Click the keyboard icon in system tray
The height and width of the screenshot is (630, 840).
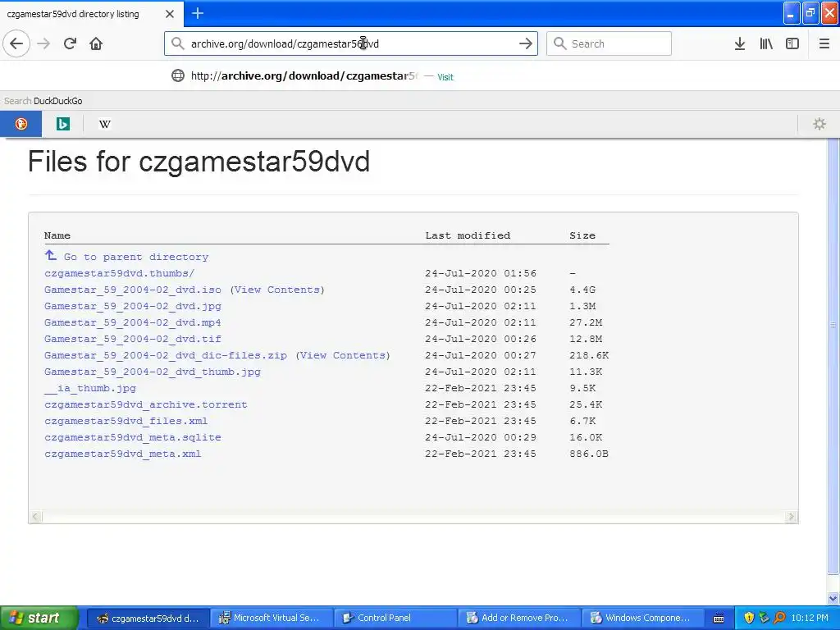(719, 619)
